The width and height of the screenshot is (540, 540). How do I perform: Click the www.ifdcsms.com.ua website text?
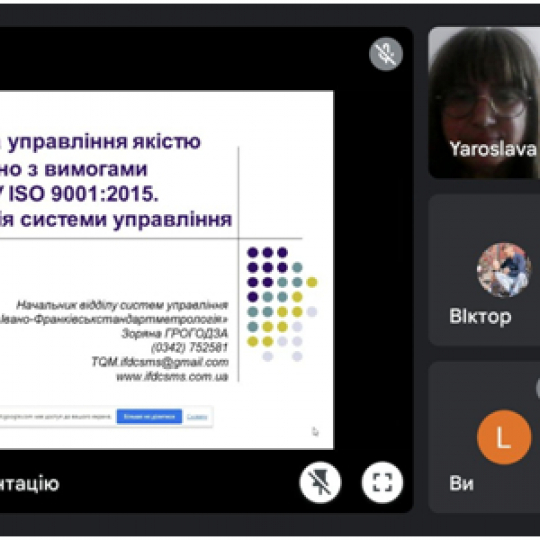click(x=172, y=376)
